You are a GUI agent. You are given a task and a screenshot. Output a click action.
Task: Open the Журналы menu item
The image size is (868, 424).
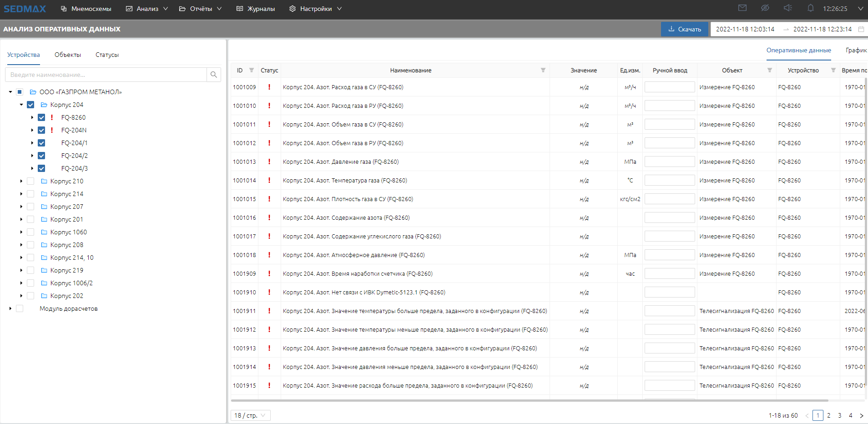point(256,9)
